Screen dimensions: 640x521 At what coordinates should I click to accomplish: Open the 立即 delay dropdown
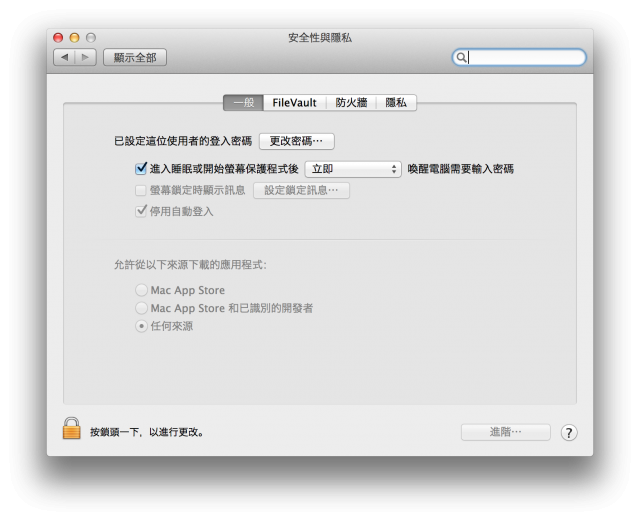(353, 169)
